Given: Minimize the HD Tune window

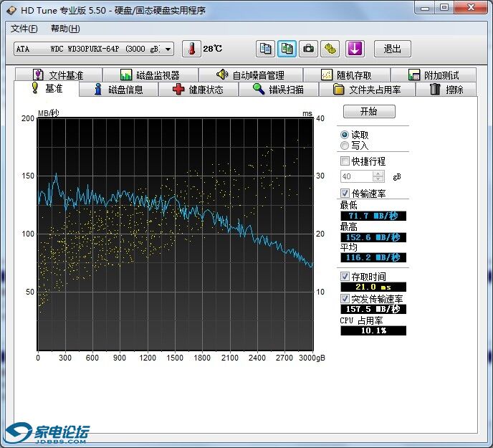Looking at the screenshot, I should point(425,8).
